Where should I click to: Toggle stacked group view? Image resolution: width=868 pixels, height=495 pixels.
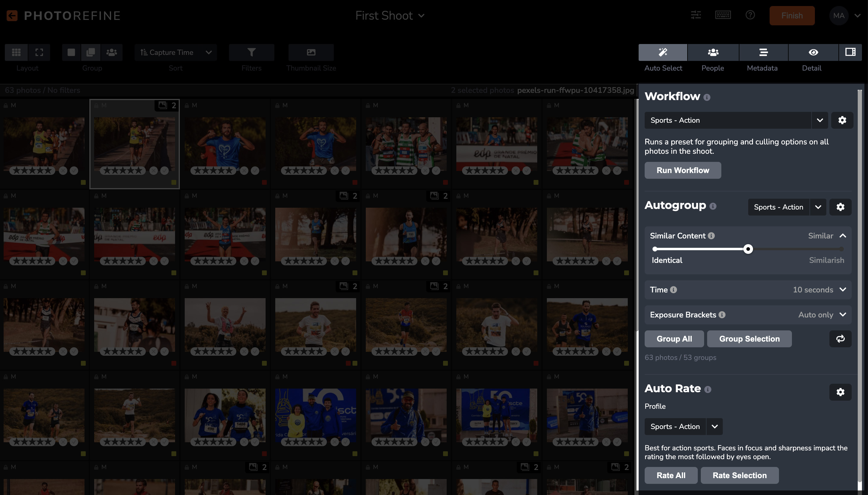point(91,52)
